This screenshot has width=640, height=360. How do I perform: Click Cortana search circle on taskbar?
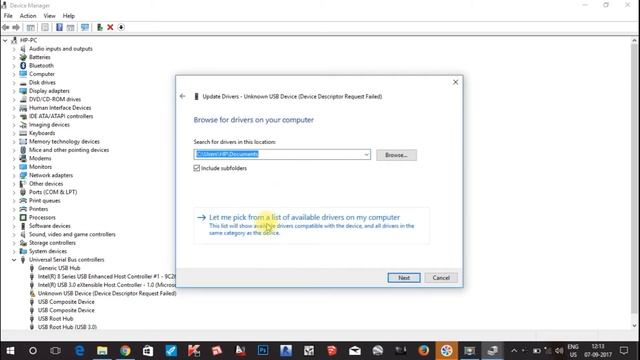point(33,351)
